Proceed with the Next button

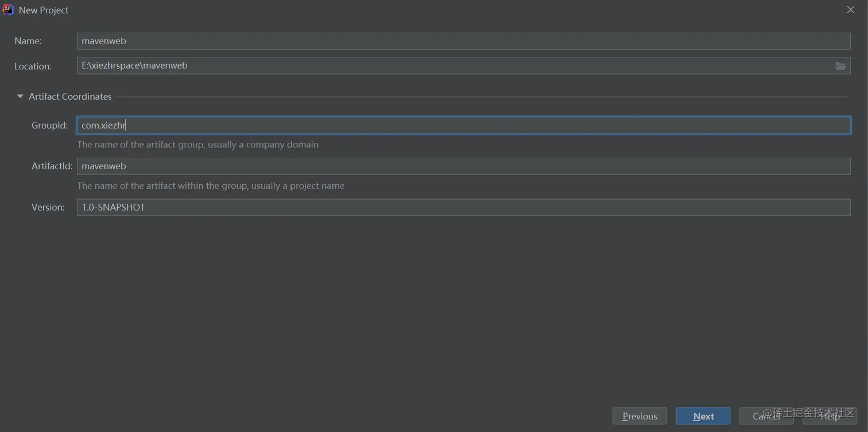(x=703, y=416)
